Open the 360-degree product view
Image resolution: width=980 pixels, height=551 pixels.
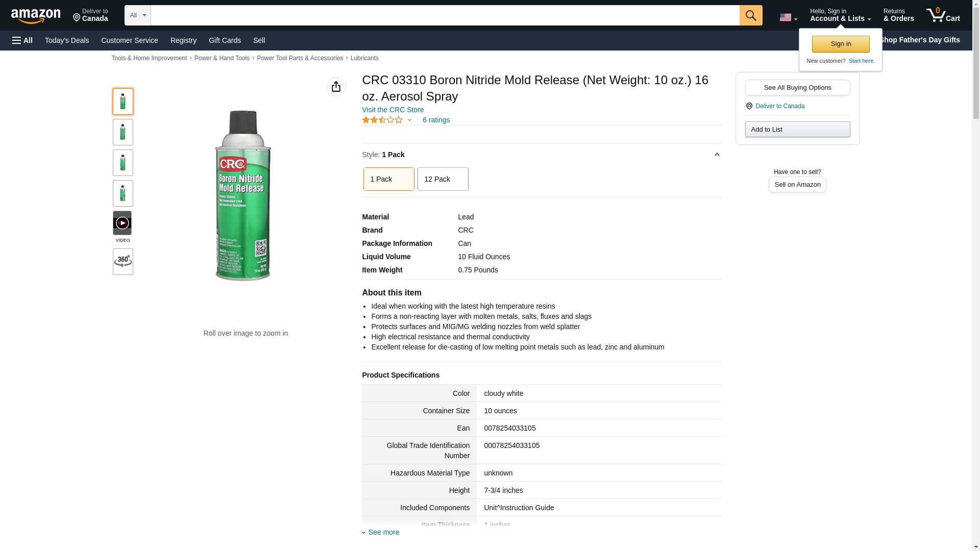click(122, 262)
